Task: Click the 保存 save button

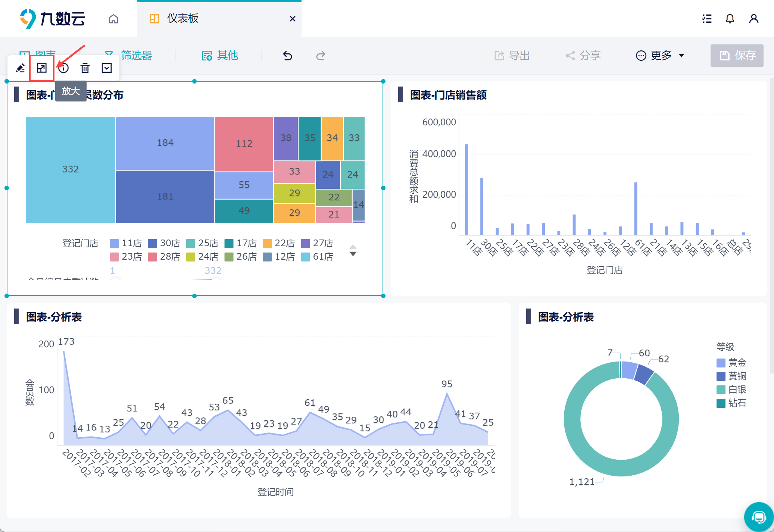Action: (x=737, y=56)
